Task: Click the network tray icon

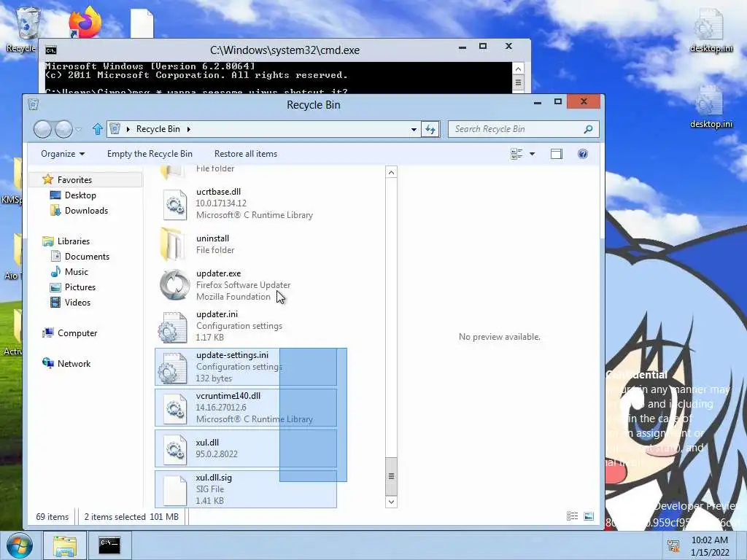Action: coord(673,545)
